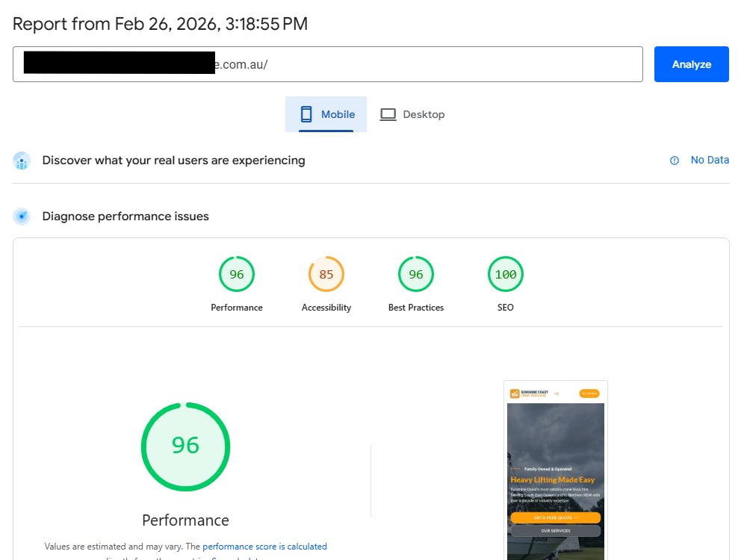This screenshot has height=560, width=747.
Task: Click the diagnose performance issues icon
Action: coord(22,217)
